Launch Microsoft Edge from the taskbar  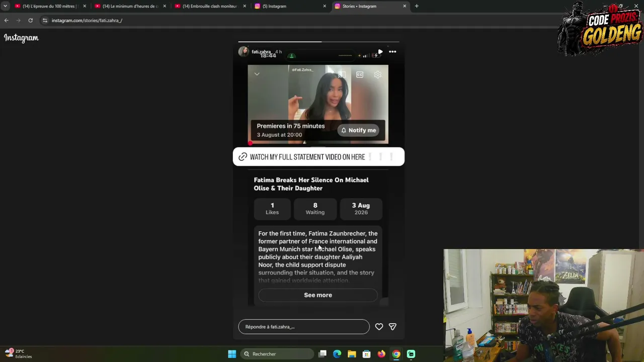(337, 354)
